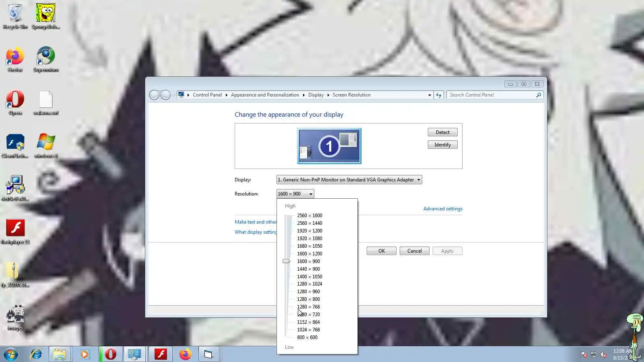644x362 pixels.
Task: Choose the 1600 × 1200 resolution entry
Action: [x=310, y=254]
